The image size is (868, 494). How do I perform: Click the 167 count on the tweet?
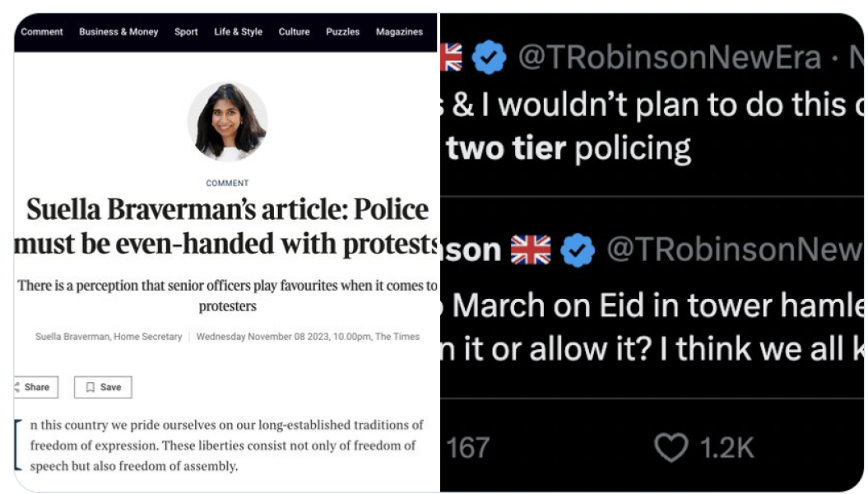tap(467, 448)
